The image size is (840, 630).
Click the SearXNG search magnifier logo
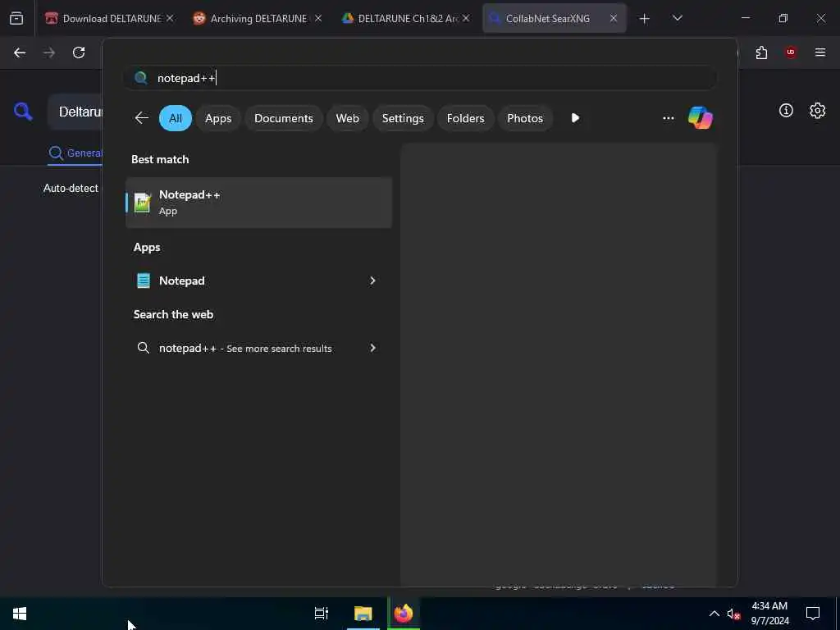point(23,112)
